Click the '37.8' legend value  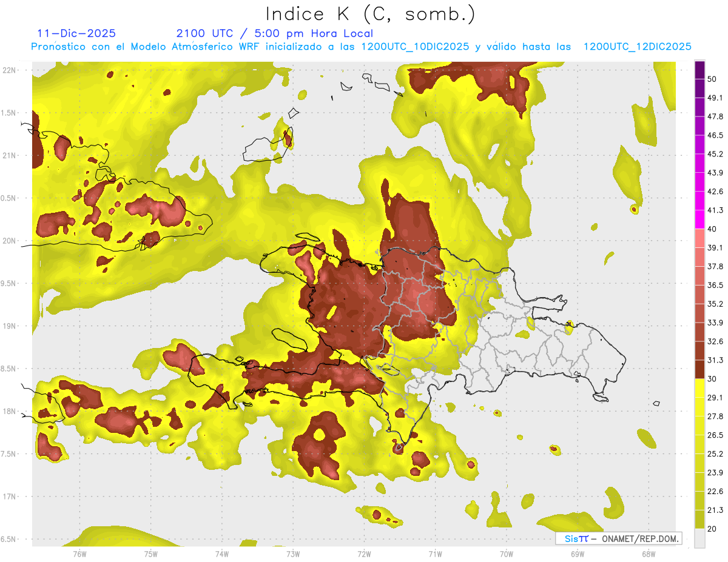click(x=715, y=267)
